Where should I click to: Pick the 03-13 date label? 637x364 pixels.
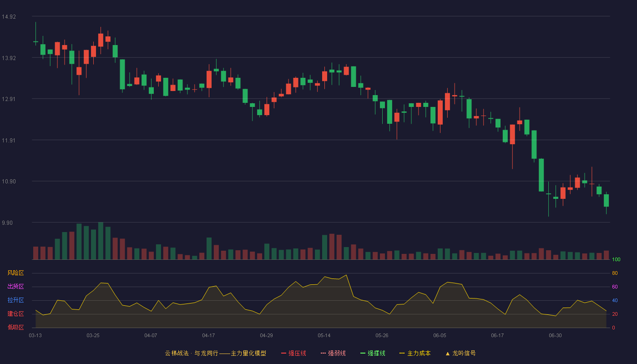pos(35,335)
